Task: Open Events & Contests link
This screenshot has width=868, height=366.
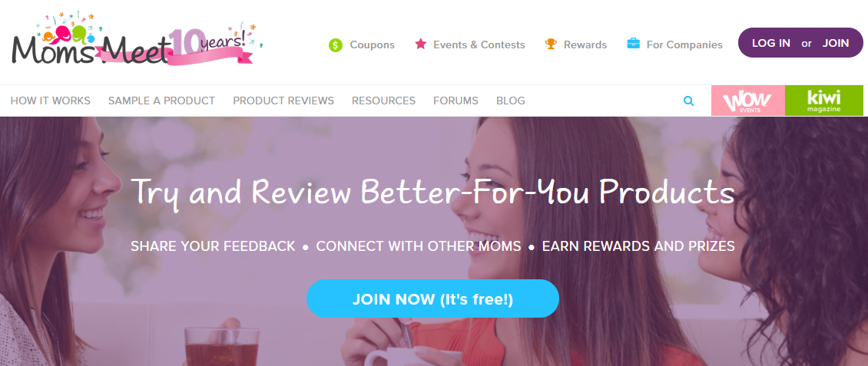Action: [x=479, y=45]
